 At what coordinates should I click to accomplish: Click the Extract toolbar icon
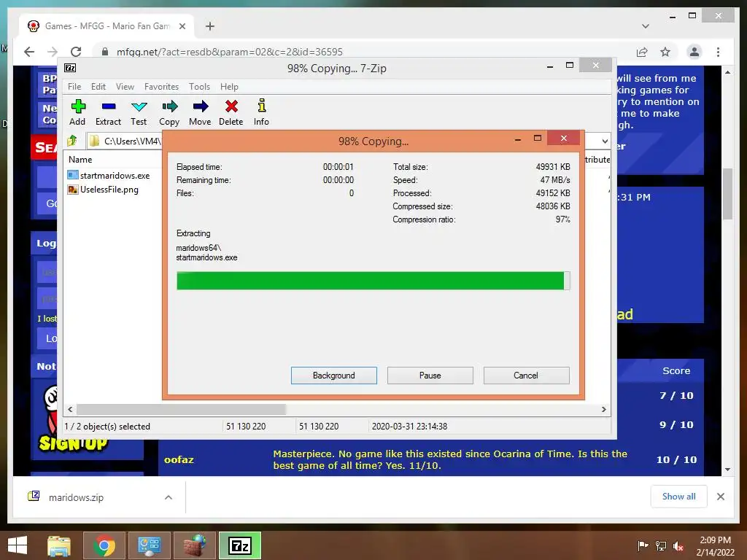(108, 112)
